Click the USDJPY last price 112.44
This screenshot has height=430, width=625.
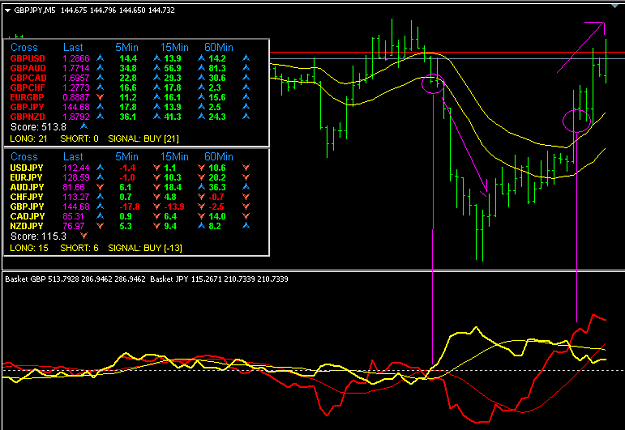click(76, 168)
